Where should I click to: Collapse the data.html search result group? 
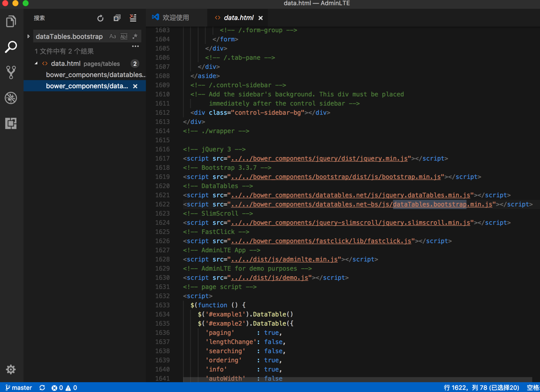click(36, 64)
